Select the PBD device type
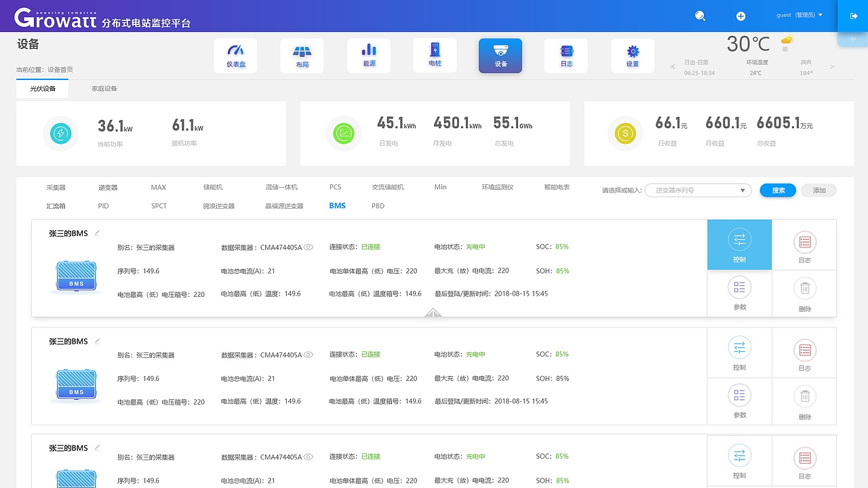868x488 pixels. [x=378, y=206]
